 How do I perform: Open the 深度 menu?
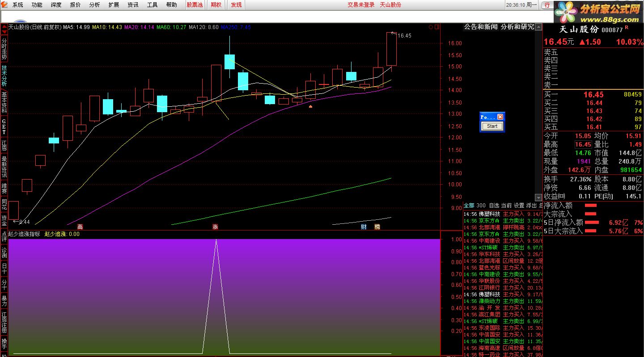[x=56, y=5]
